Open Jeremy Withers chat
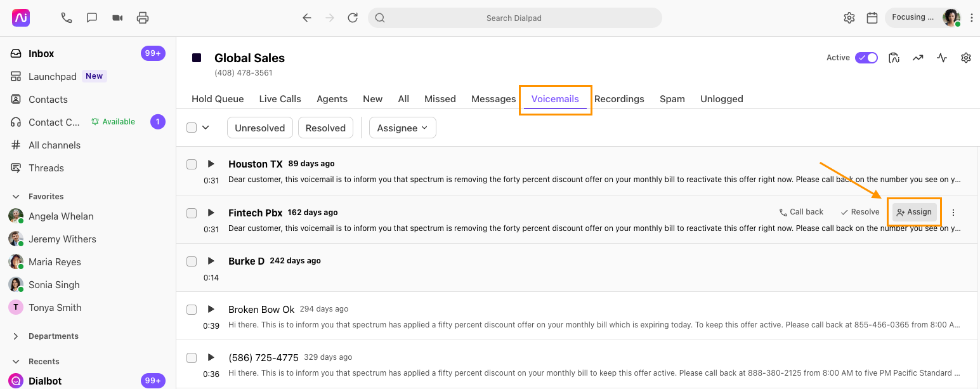The height and width of the screenshot is (389, 980). [x=62, y=239]
